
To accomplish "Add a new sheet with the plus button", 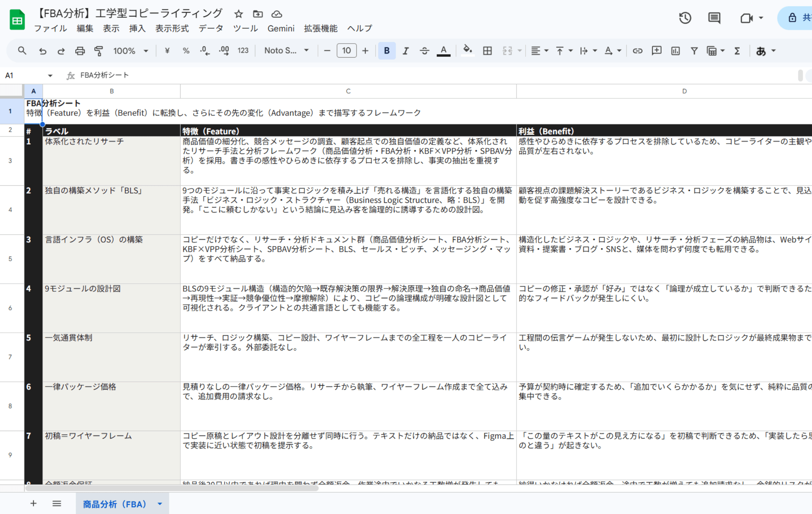I will coord(33,503).
